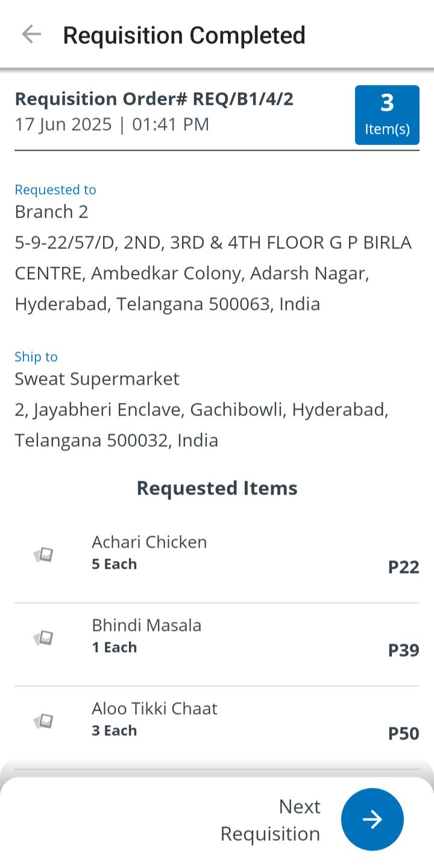The image size is (434, 868).
Task: Tap Achari Chicken image placeholder icon
Action: 43,554
